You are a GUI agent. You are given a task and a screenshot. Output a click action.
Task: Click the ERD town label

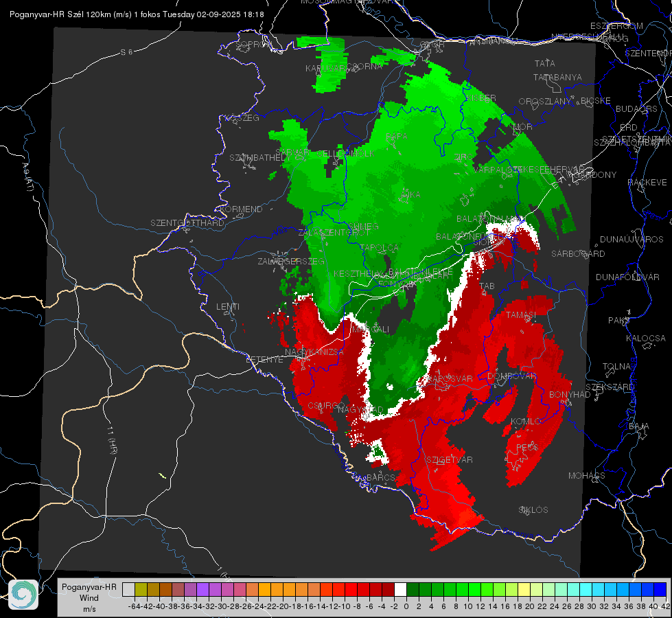click(628, 127)
